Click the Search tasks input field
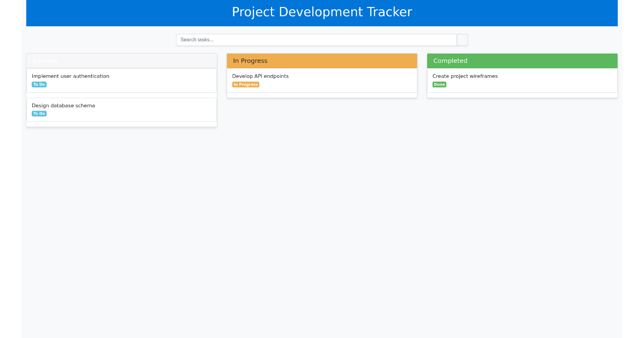644x338 pixels. [317, 40]
